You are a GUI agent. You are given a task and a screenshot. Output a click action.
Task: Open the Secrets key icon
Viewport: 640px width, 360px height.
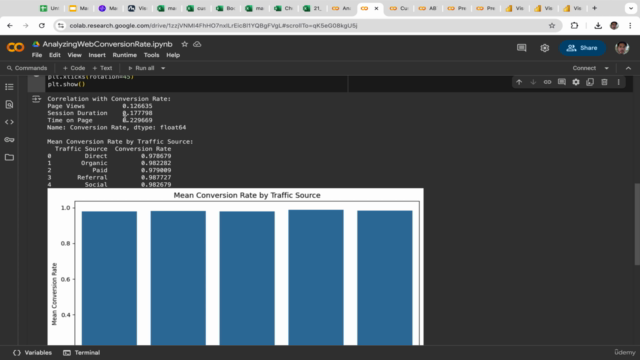9,140
